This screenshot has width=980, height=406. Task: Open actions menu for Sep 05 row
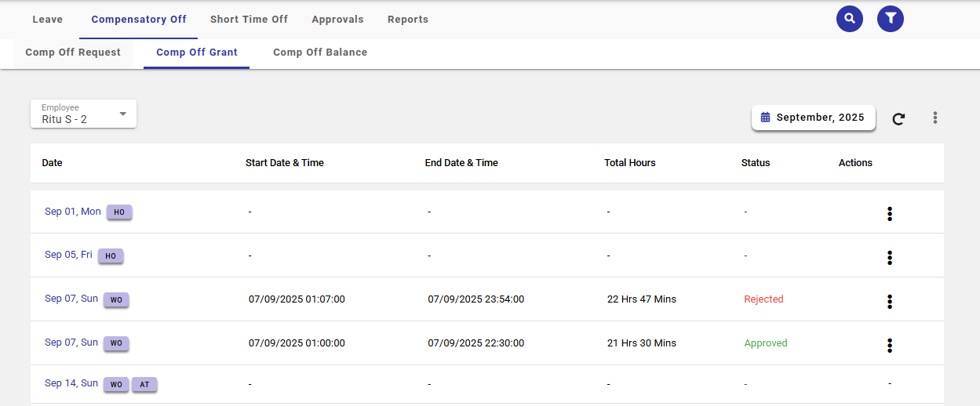coord(889,258)
